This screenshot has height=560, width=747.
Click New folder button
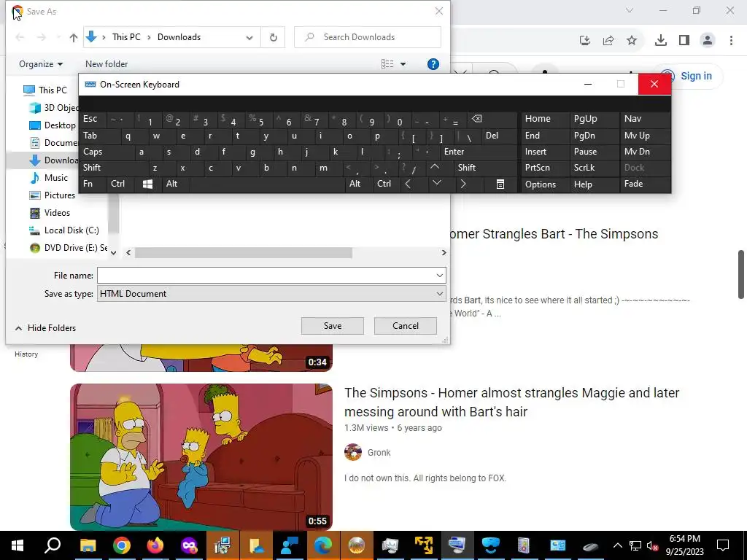tap(107, 64)
